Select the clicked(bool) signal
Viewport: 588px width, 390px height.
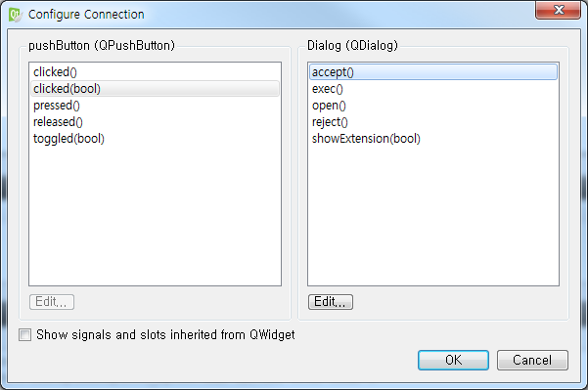tap(155, 89)
